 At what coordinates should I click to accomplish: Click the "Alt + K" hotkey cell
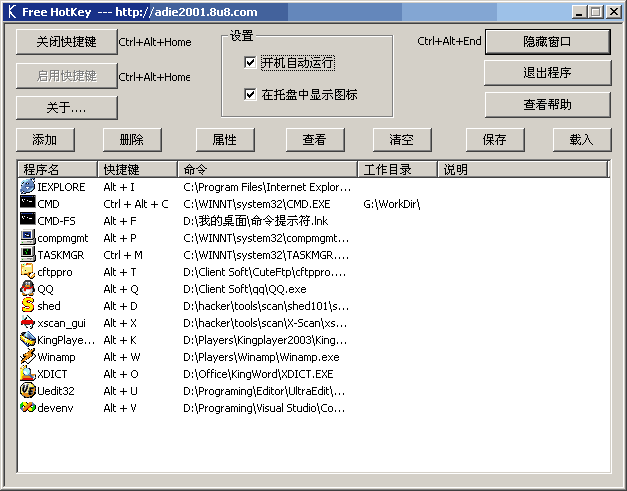pos(120,340)
